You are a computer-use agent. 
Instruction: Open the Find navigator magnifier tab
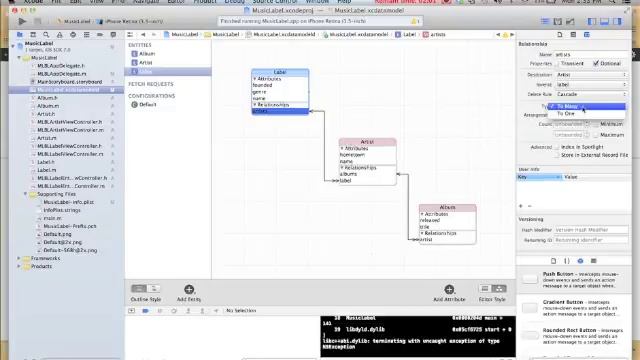[x=46, y=35]
